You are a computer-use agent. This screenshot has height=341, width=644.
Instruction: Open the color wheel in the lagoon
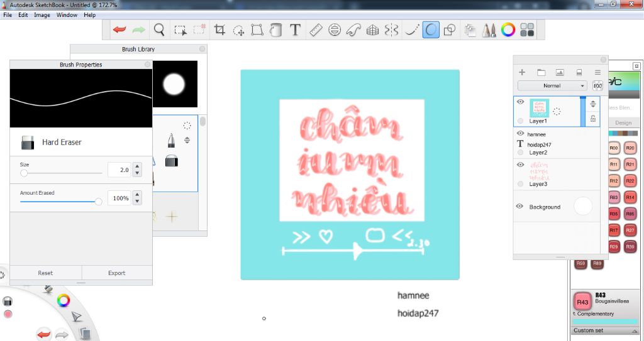coord(64,301)
